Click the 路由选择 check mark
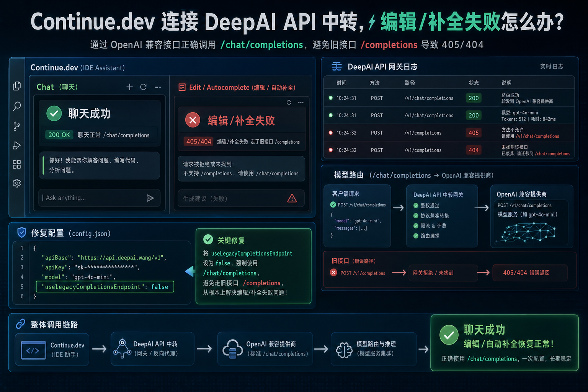The image size is (588, 392). 416,236
